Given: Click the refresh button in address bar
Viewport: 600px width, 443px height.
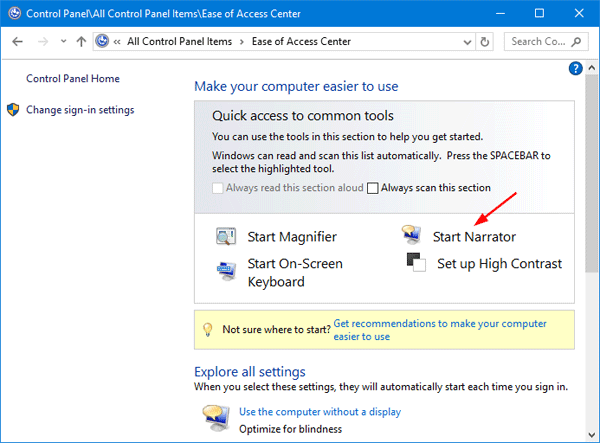Looking at the screenshot, I should click(x=485, y=42).
